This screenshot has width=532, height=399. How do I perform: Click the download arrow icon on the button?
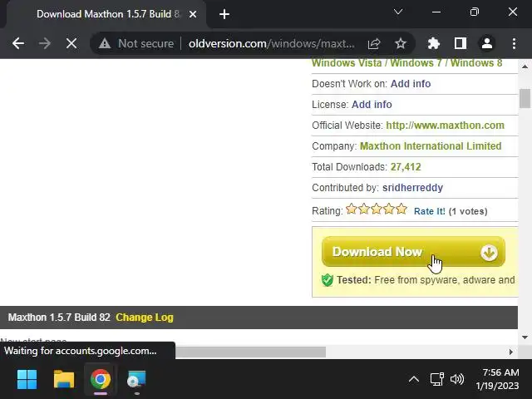pyautogui.click(x=489, y=253)
